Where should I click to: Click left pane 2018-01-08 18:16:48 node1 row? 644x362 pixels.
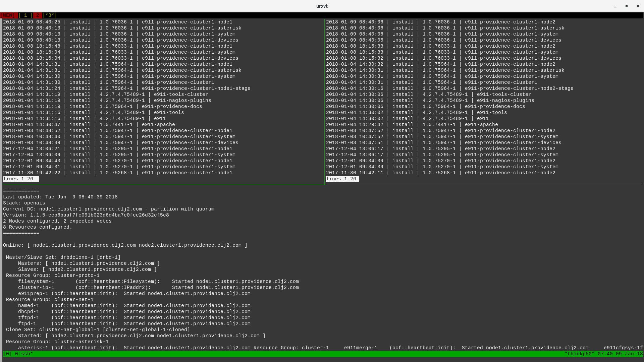[118, 46]
